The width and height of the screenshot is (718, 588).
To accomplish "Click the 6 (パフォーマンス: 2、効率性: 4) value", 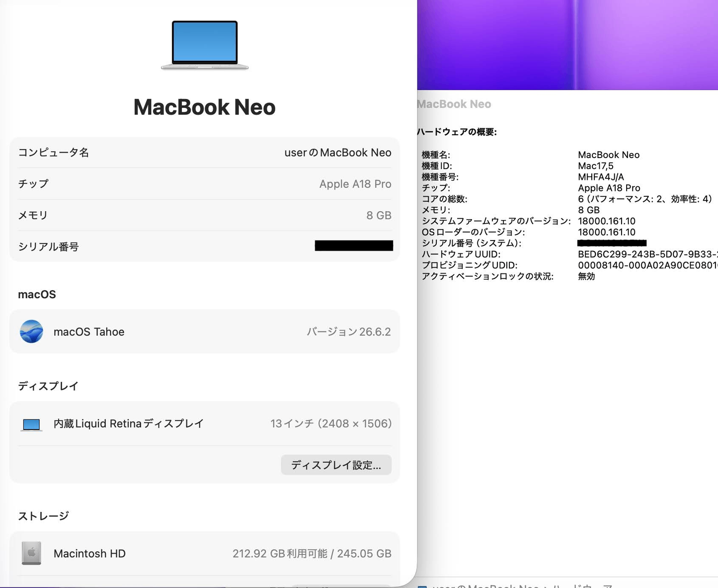I will click(x=645, y=199).
